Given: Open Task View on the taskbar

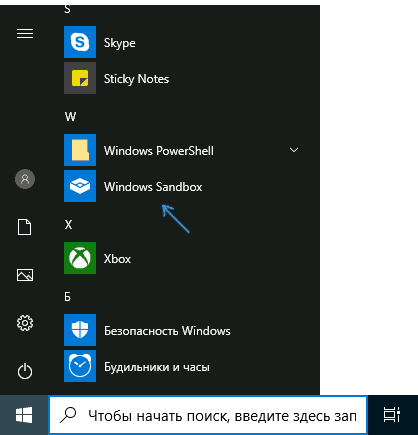Looking at the screenshot, I should click(x=392, y=415).
